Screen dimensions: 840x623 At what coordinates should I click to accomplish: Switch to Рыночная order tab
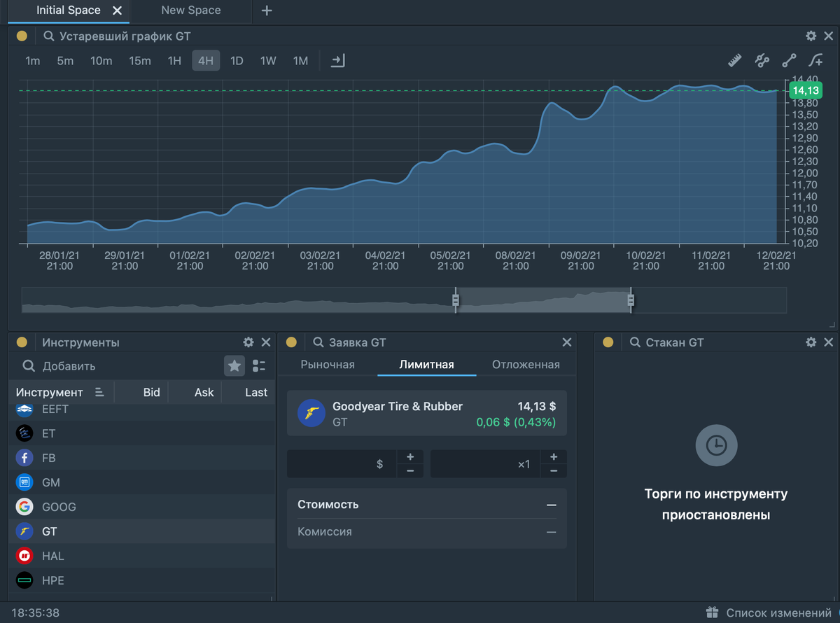tap(328, 365)
